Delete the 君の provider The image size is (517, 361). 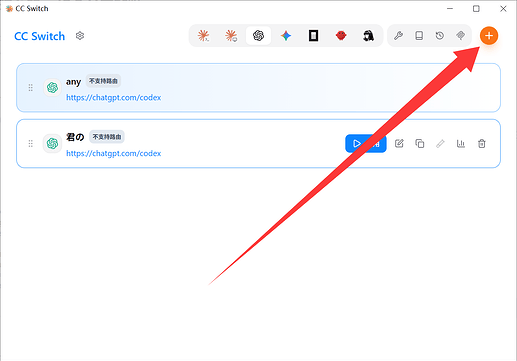point(482,144)
